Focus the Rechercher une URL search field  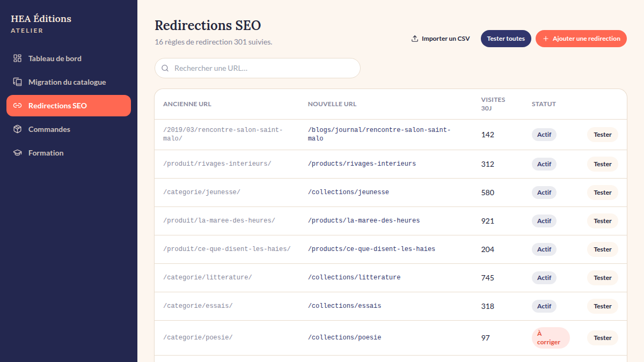point(258,68)
